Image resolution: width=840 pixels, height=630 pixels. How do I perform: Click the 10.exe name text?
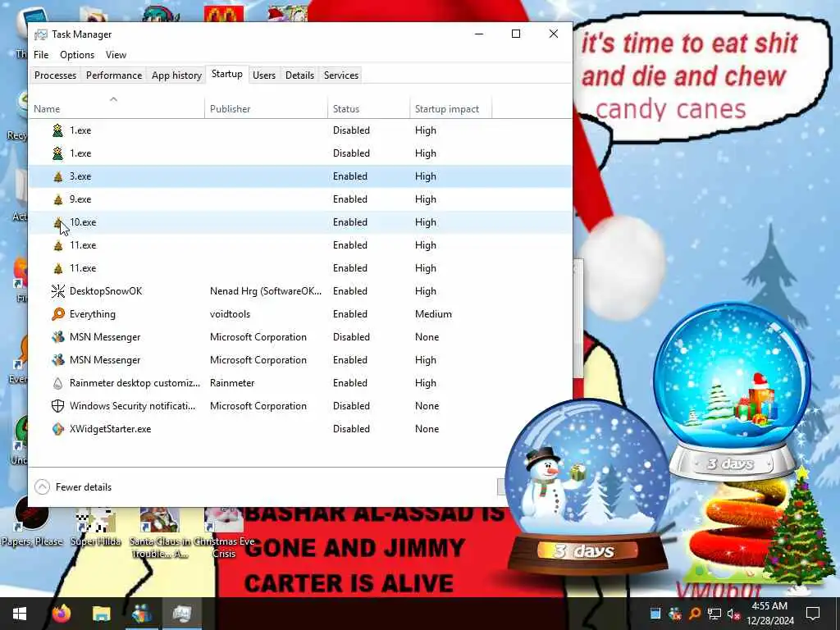83,222
